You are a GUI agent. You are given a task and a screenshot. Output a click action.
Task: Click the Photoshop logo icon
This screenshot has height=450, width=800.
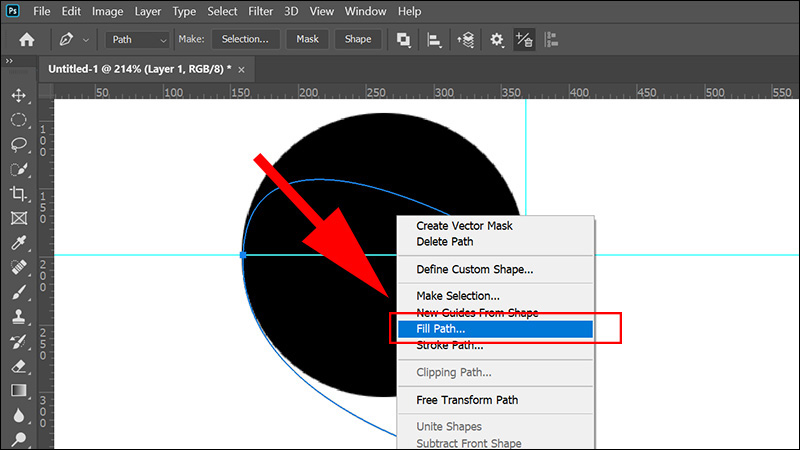click(12, 11)
